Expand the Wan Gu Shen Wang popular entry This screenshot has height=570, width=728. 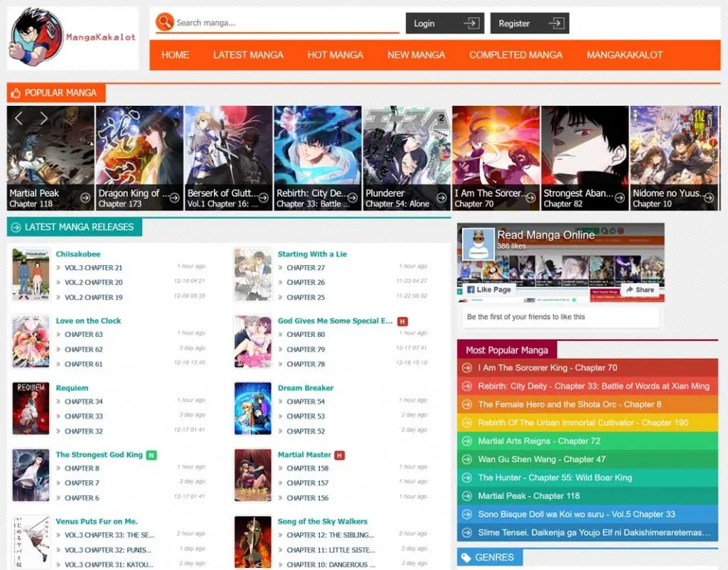click(466, 459)
